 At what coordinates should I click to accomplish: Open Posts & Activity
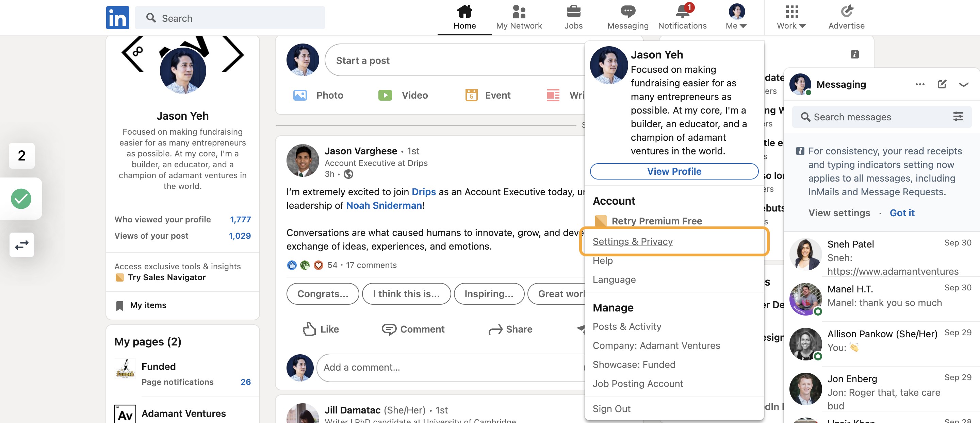point(626,326)
